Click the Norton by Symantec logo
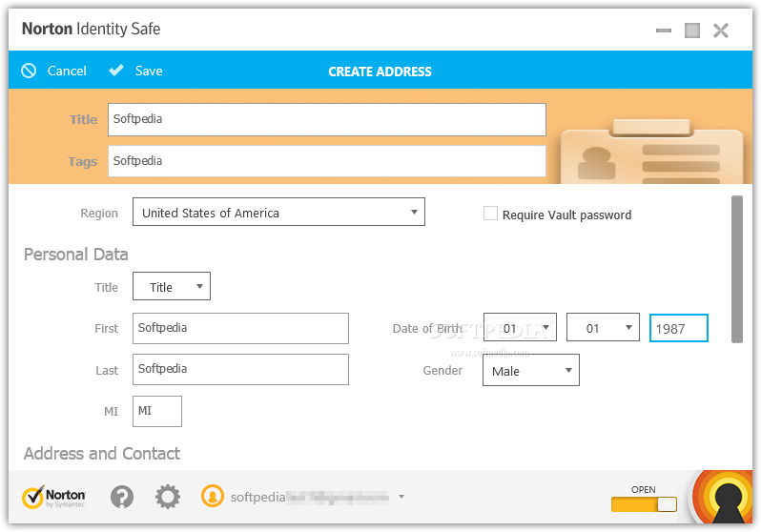The height and width of the screenshot is (532, 761). 53,497
